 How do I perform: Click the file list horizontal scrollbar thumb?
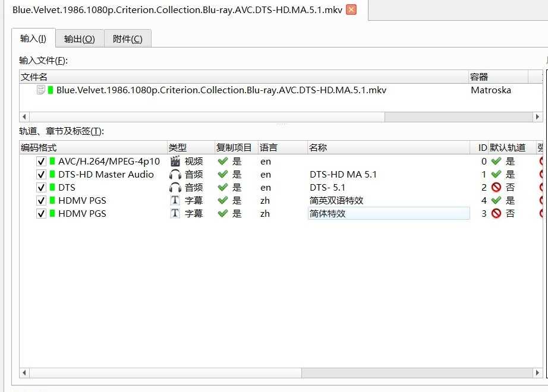pyautogui.click(x=207, y=116)
